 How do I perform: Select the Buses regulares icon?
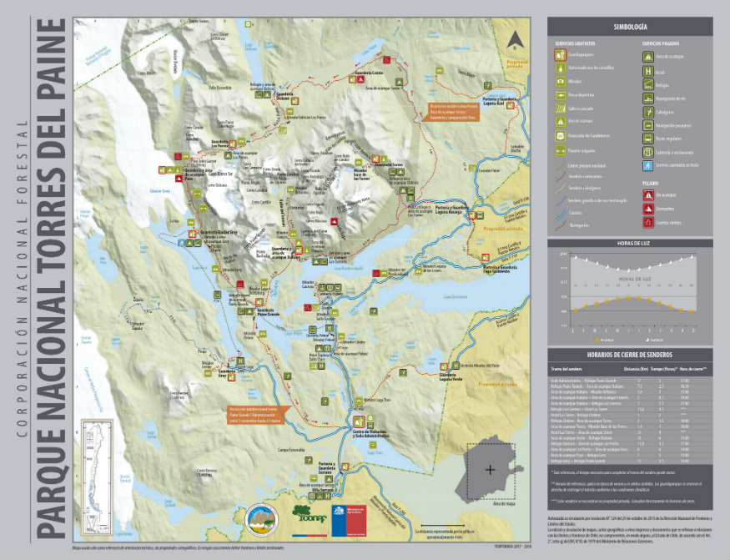647,139
